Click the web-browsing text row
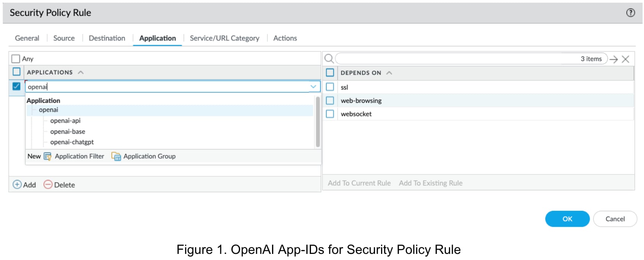Image resolution: width=644 pixels, height=260 pixels. coord(361,101)
